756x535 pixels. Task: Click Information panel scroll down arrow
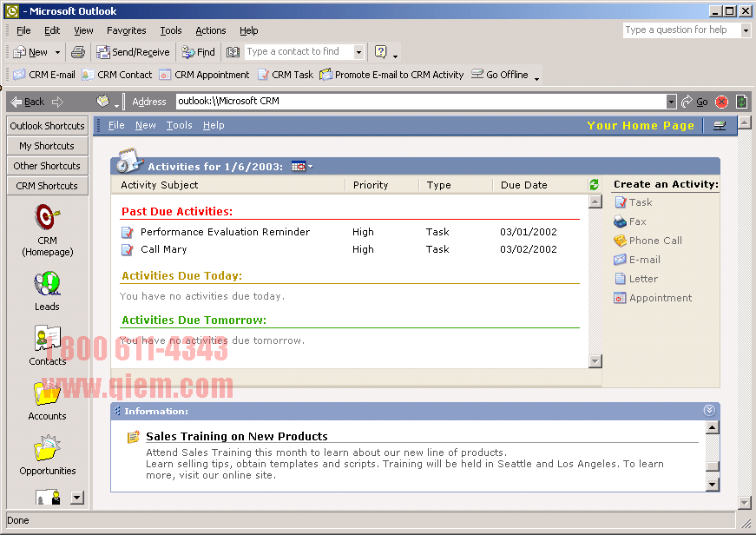tap(713, 485)
